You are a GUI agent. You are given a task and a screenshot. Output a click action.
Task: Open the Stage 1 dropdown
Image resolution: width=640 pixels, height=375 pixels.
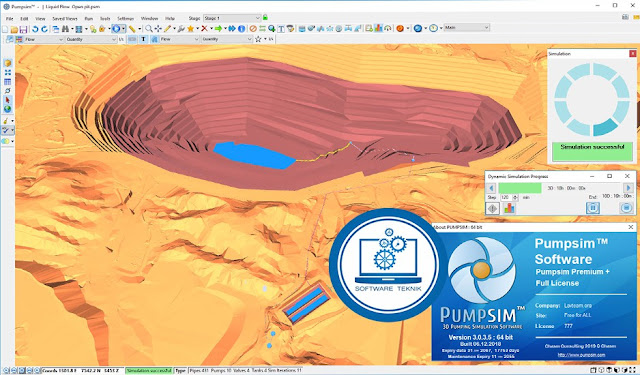click(x=232, y=18)
